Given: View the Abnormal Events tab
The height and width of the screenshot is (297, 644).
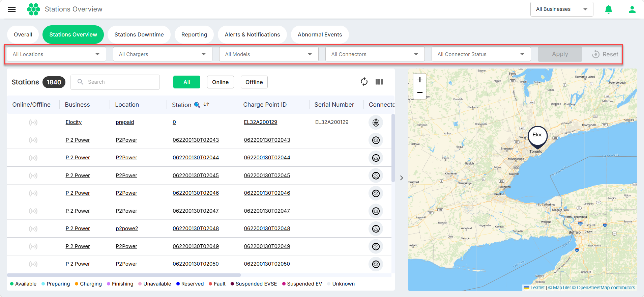Looking at the screenshot, I should coord(320,34).
